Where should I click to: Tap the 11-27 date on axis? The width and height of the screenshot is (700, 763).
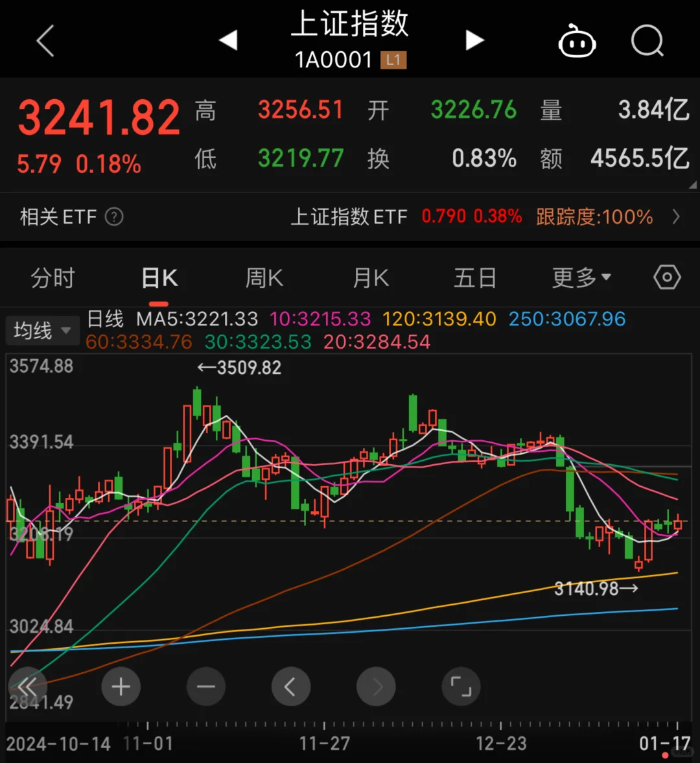324,744
